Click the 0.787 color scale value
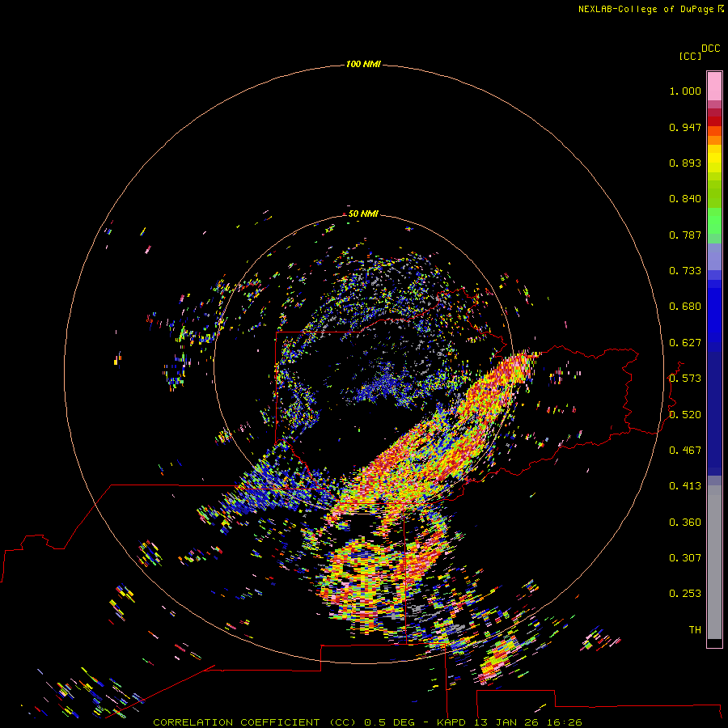 (685, 235)
